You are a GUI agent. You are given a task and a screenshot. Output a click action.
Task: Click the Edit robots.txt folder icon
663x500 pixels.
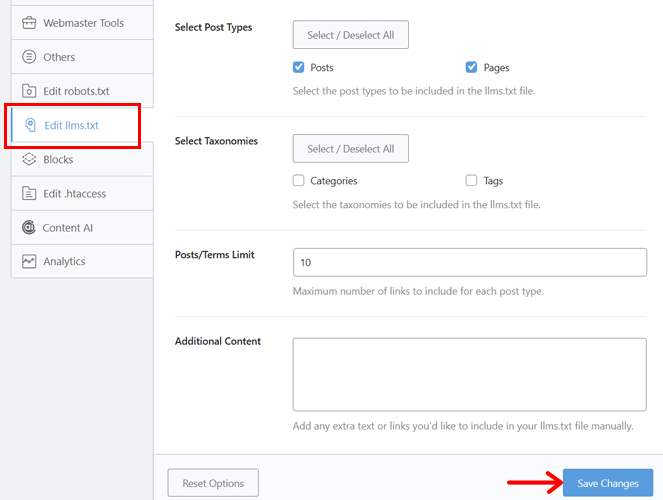click(29, 91)
